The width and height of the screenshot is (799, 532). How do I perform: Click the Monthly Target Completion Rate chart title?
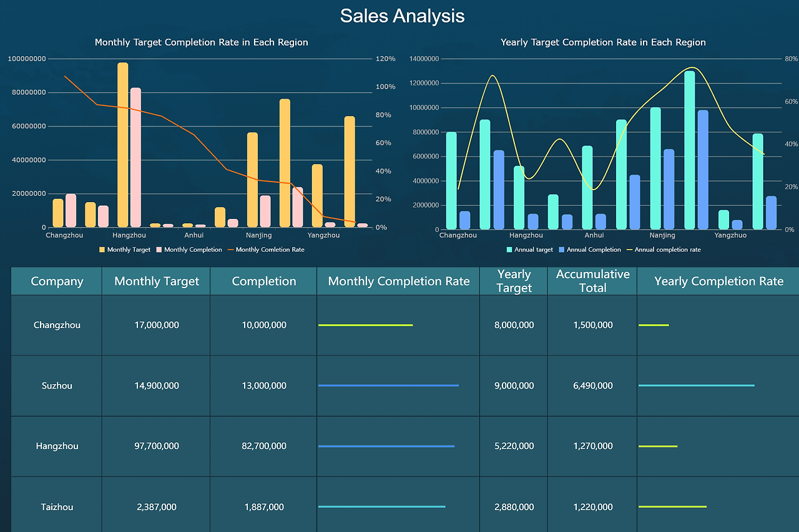click(x=201, y=42)
